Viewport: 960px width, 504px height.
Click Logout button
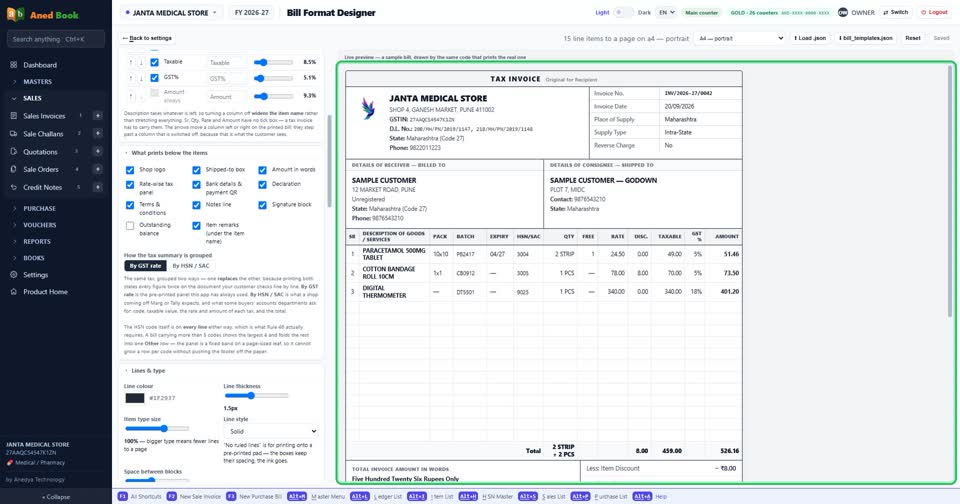pos(934,12)
